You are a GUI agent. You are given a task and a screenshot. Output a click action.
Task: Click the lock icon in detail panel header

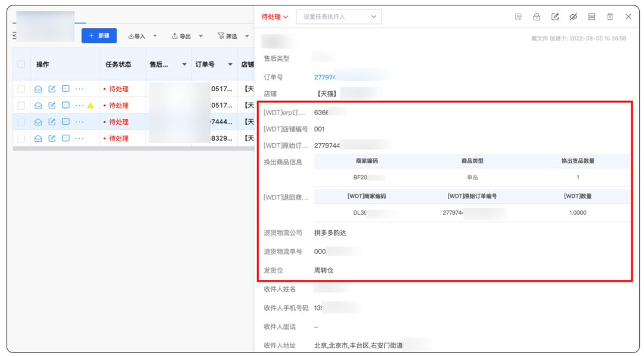[x=537, y=17]
